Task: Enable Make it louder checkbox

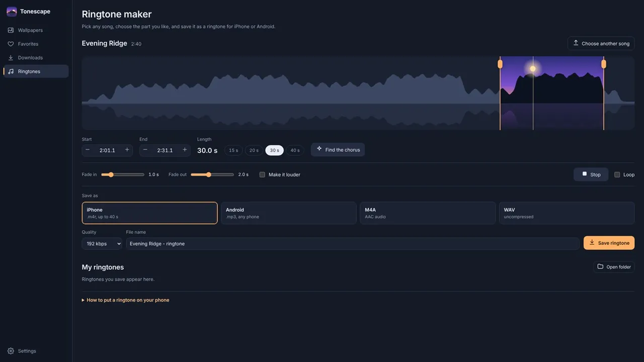Action: pos(262,174)
